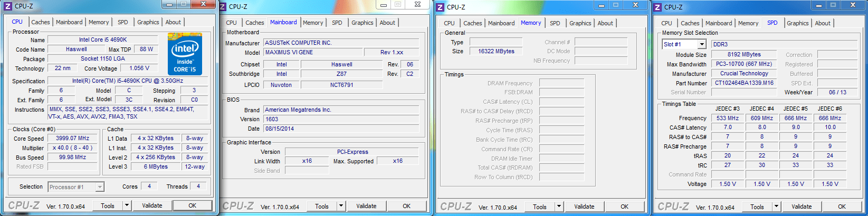The image size is (868, 216).
Task: Click the Socket 1150 LGA package field
Action: coord(103,58)
